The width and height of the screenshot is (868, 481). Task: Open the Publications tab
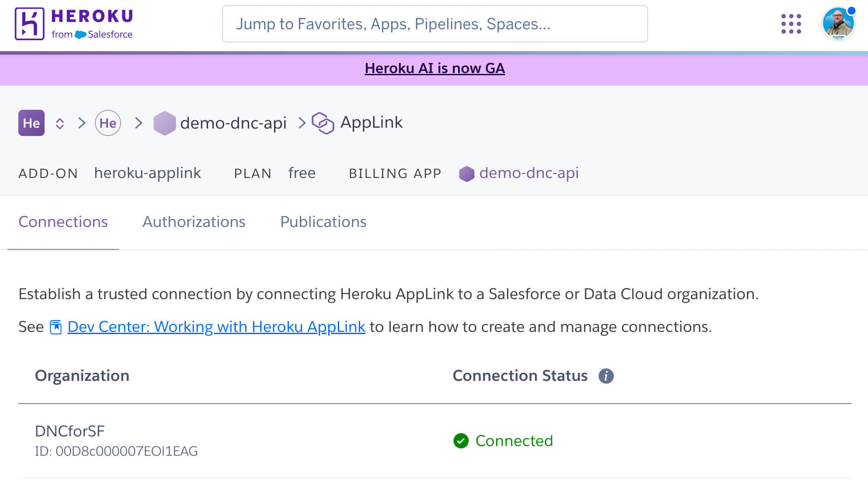pos(323,222)
